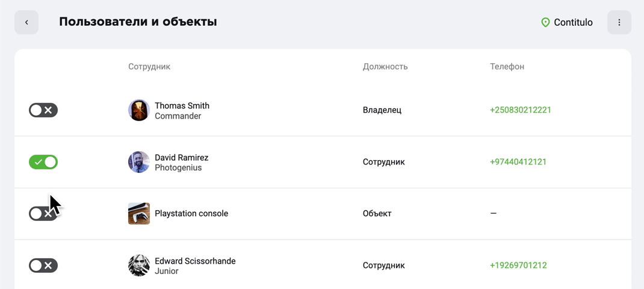The width and height of the screenshot is (644, 289).
Task: Sort by the Сотрудник column header
Action: [x=149, y=67]
